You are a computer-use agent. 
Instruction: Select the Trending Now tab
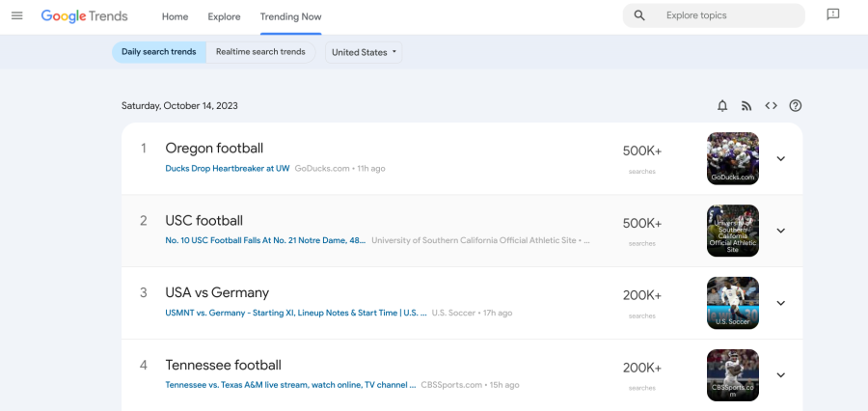click(290, 16)
